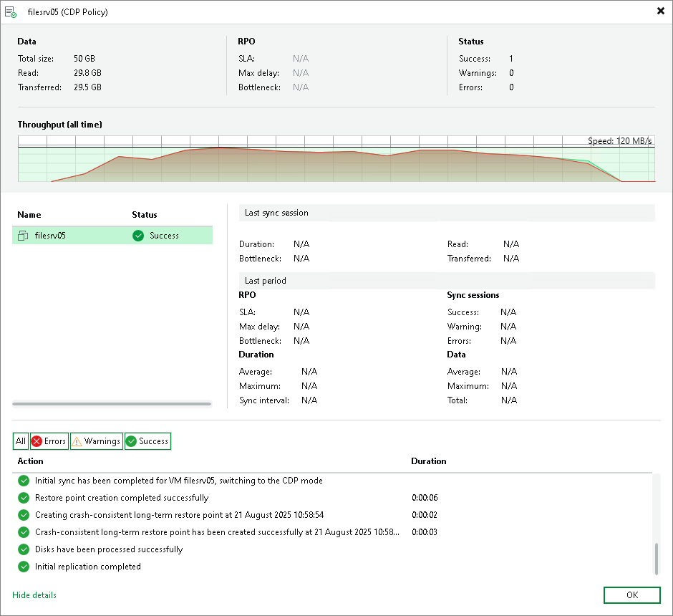Viewport: 673px width, 616px height.
Task: Click the Success status text for filesrv05
Action: [x=164, y=236]
